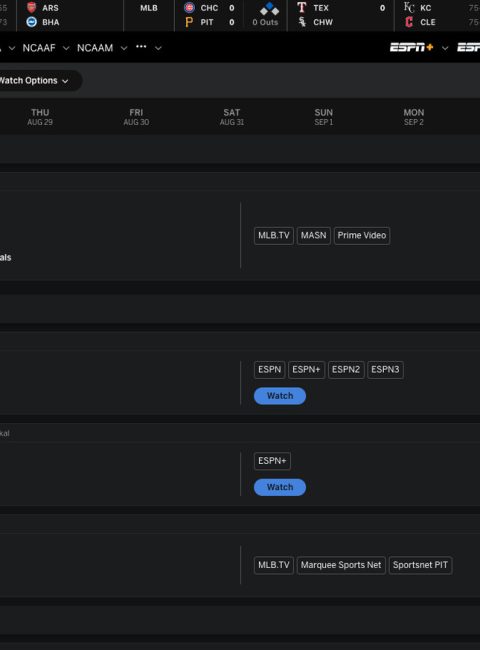The width and height of the screenshot is (480, 650).
Task: Click the standalone ESPN+ network button
Action: 272,461
